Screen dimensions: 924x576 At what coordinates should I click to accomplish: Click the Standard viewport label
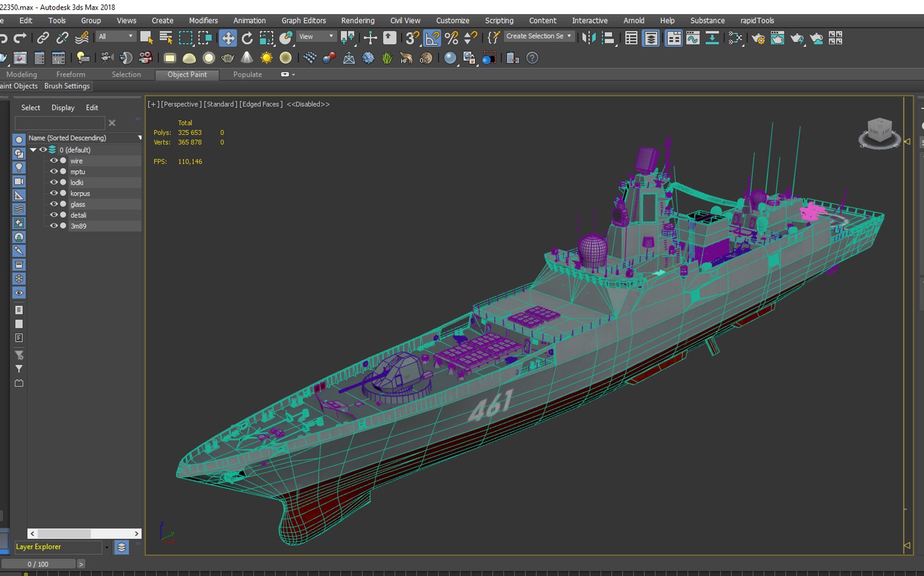pos(220,104)
